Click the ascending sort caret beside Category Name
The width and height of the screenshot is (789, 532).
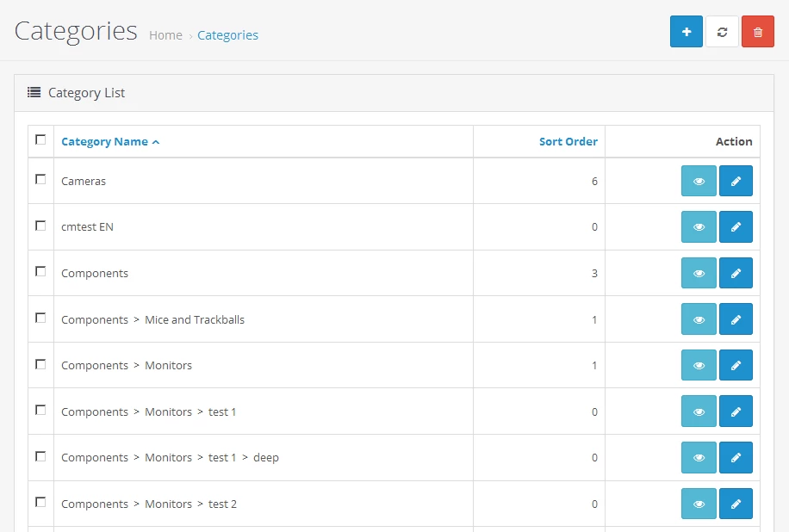coord(156,142)
